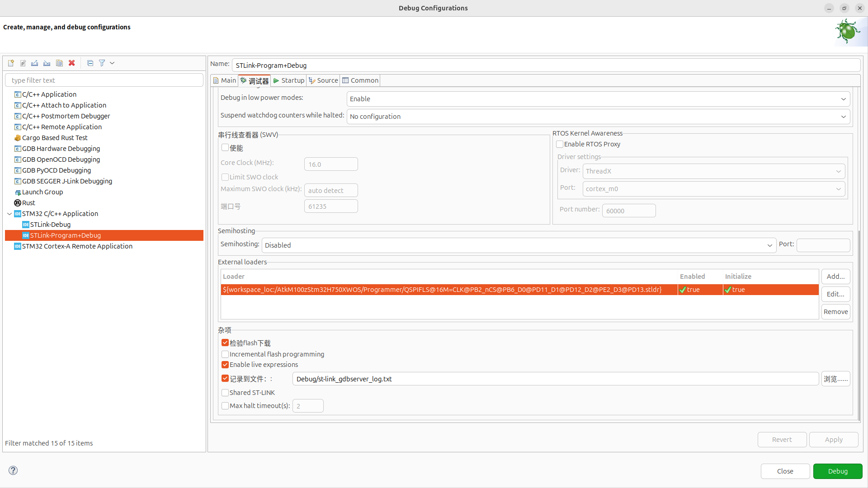Switch to the Main tab
The height and width of the screenshot is (488, 868).
(225, 80)
